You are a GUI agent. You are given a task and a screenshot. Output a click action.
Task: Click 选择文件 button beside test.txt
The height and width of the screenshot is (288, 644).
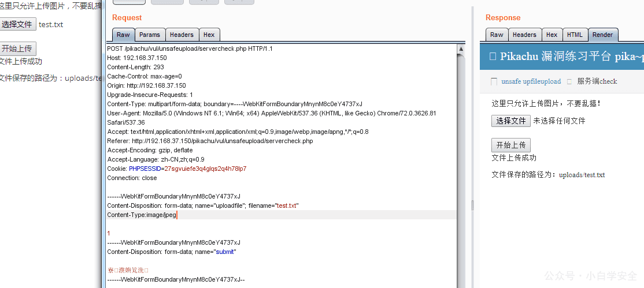17,24
